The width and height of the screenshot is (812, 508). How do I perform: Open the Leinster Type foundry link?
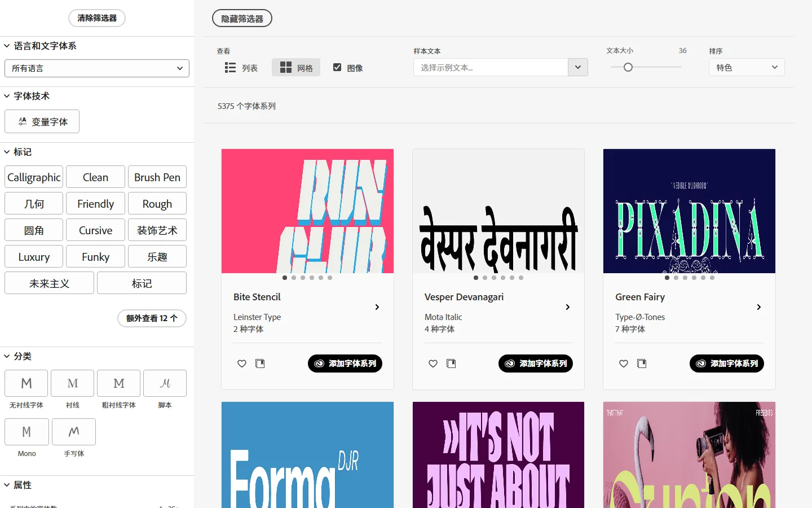[x=257, y=317]
